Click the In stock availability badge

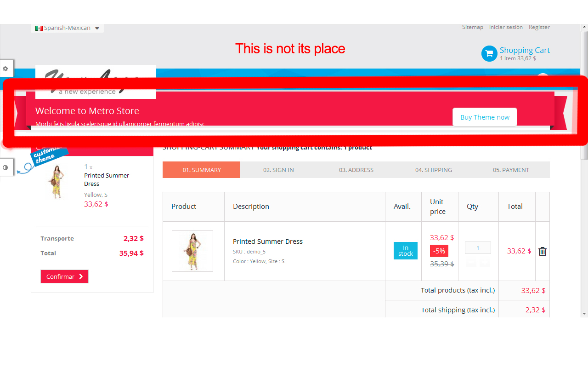click(406, 251)
